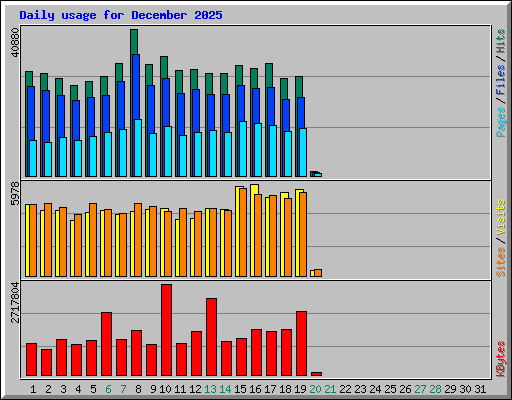Click the small orange Sites bar for day 20
Screen dimensions: 512x400
(x=318, y=273)
